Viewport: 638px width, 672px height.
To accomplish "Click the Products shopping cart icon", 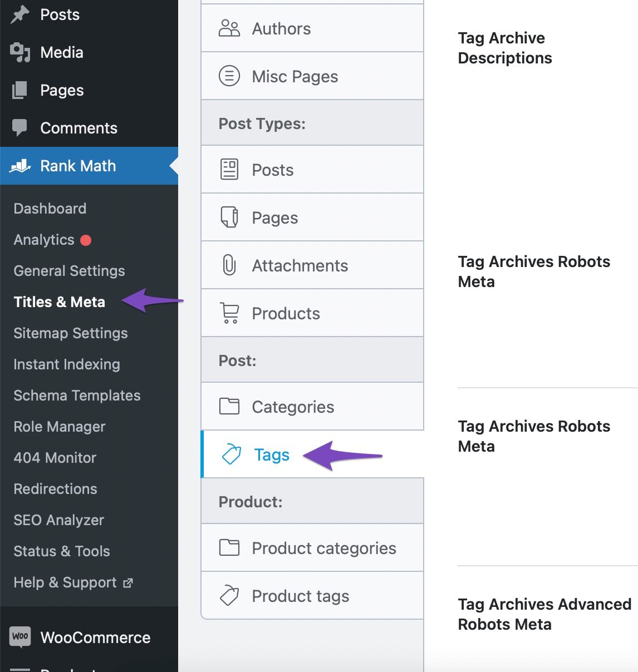I will tap(229, 313).
